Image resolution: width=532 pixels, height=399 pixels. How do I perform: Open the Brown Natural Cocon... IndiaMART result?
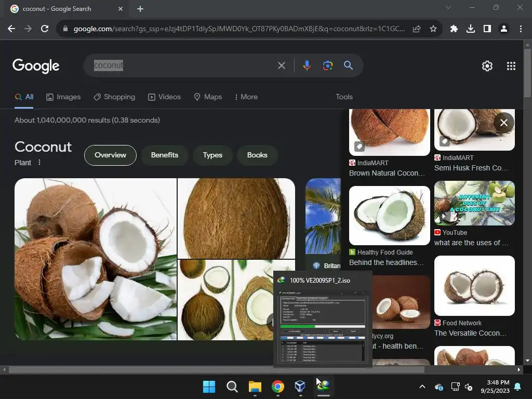click(x=387, y=173)
